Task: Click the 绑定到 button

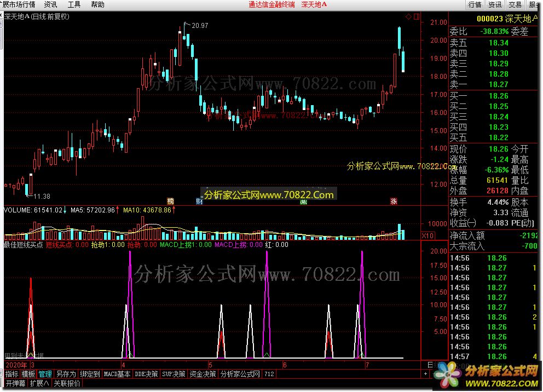Action: (x=90, y=374)
